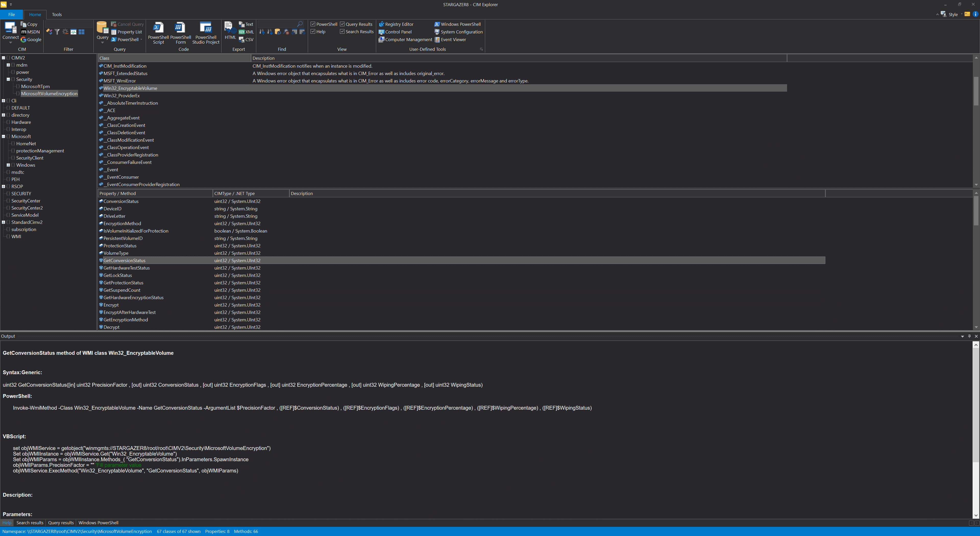The image size is (980, 536).
Task: Generate a PowerShell Script from the Code group
Action: (158, 33)
